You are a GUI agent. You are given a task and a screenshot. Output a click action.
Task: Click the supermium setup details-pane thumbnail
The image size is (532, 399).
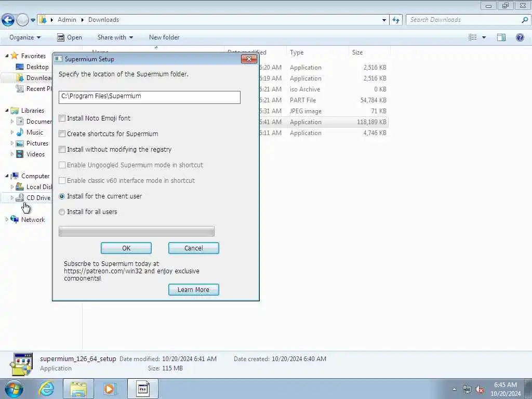click(x=21, y=364)
